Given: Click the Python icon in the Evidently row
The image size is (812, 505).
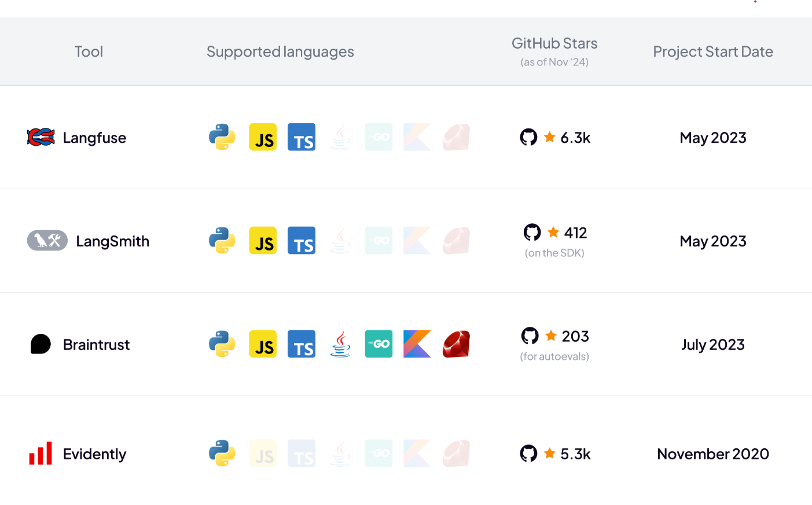Looking at the screenshot, I should tap(222, 454).
